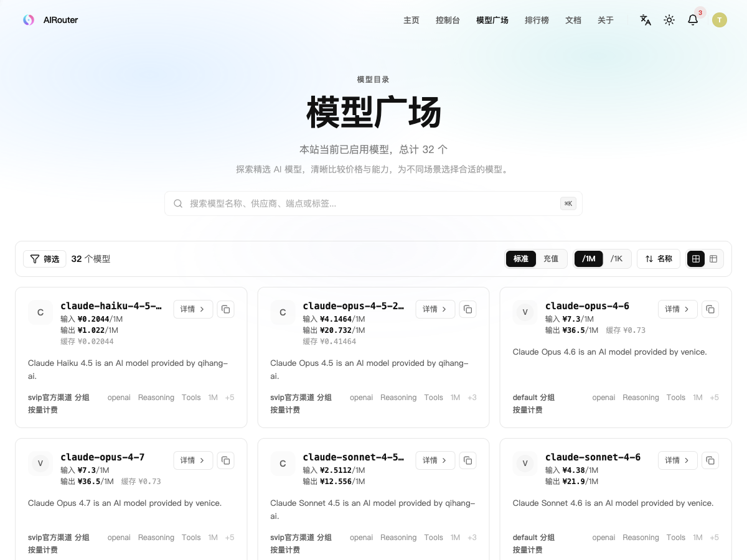
Task: Open 详情 for claude-opus-4-6
Action: click(678, 309)
